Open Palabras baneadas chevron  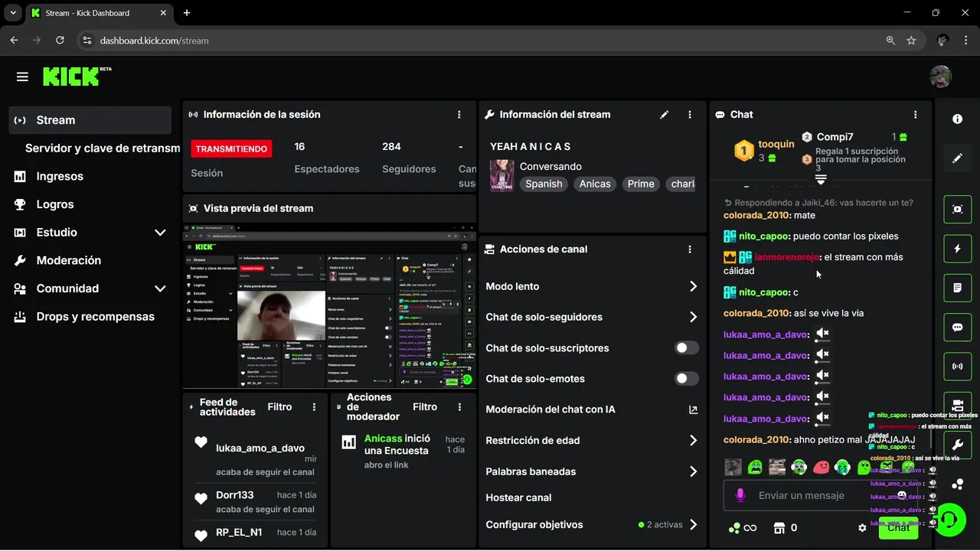[x=693, y=471]
